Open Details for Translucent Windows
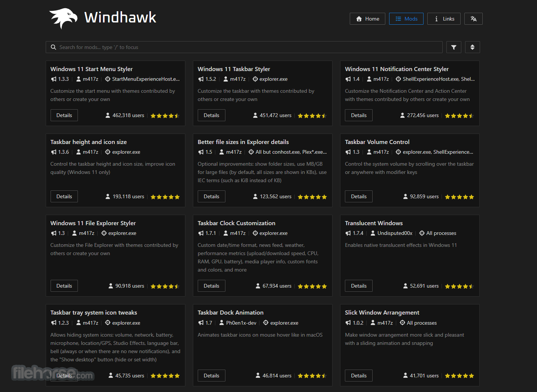 [359, 286]
